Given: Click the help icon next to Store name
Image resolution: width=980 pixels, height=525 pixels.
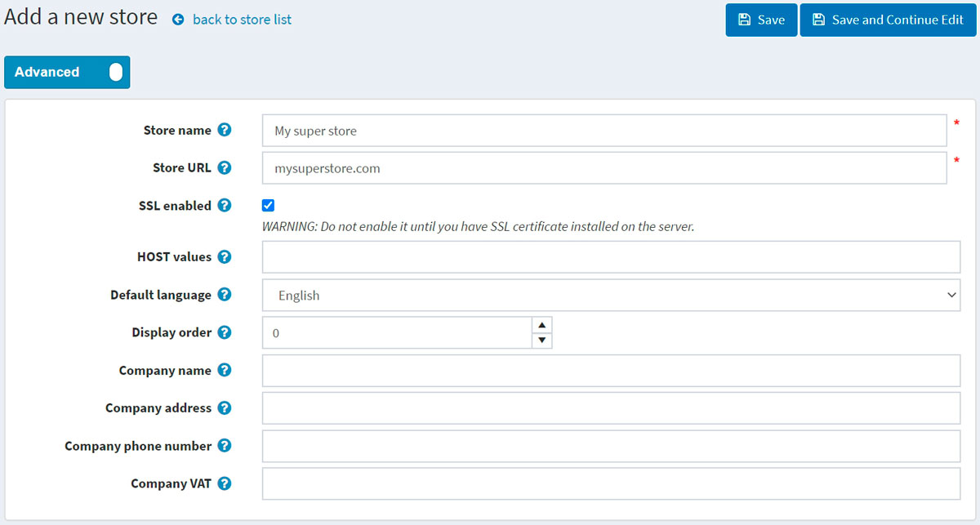Looking at the screenshot, I should [225, 131].
